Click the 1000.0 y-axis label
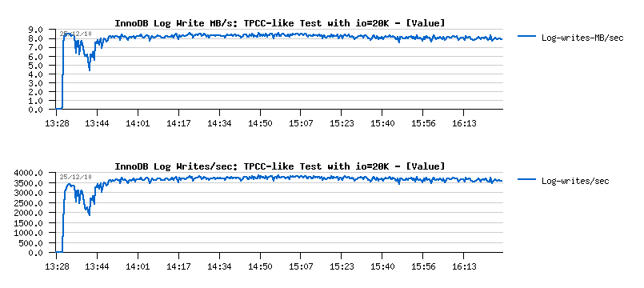The width and height of the screenshot is (644, 288). click(x=28, y=233)
